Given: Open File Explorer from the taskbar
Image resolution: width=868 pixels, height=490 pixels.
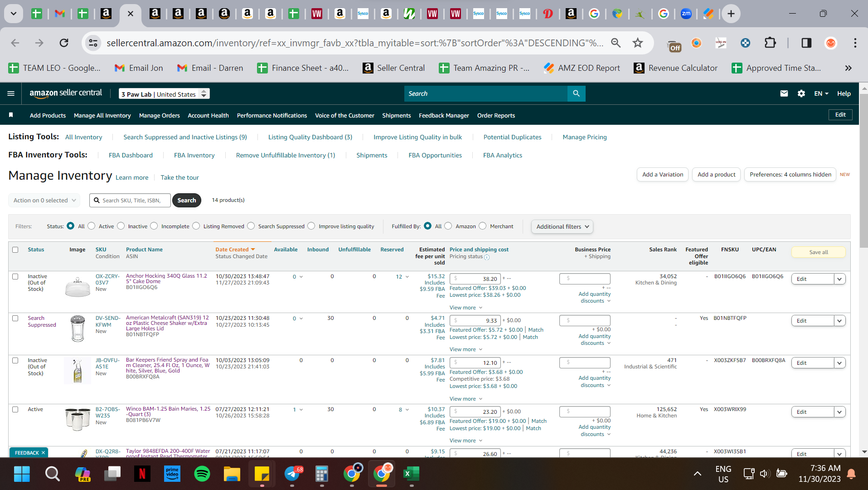Looking at the screenshot, I should [x=232, y=474].
